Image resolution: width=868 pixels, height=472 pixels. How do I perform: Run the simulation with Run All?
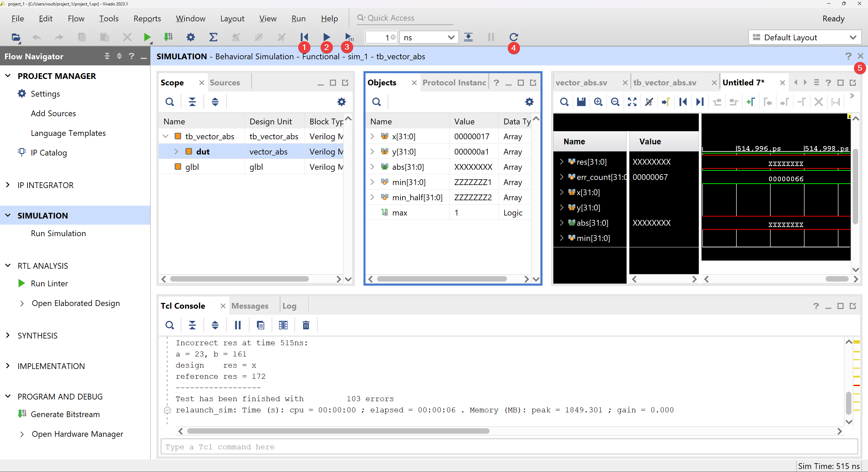pyautogui.click(x=325, y=37)
